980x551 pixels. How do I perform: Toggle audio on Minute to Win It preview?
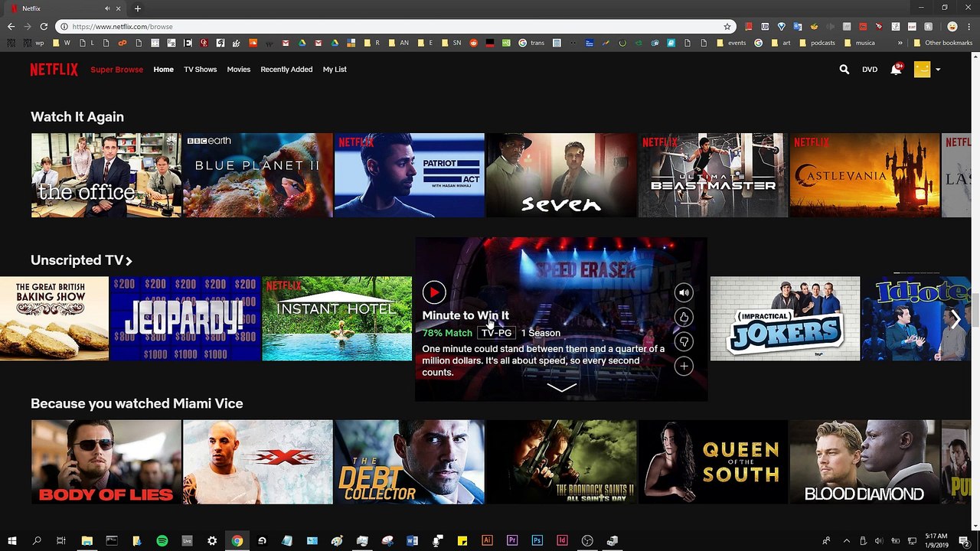[x=684, y=292]
